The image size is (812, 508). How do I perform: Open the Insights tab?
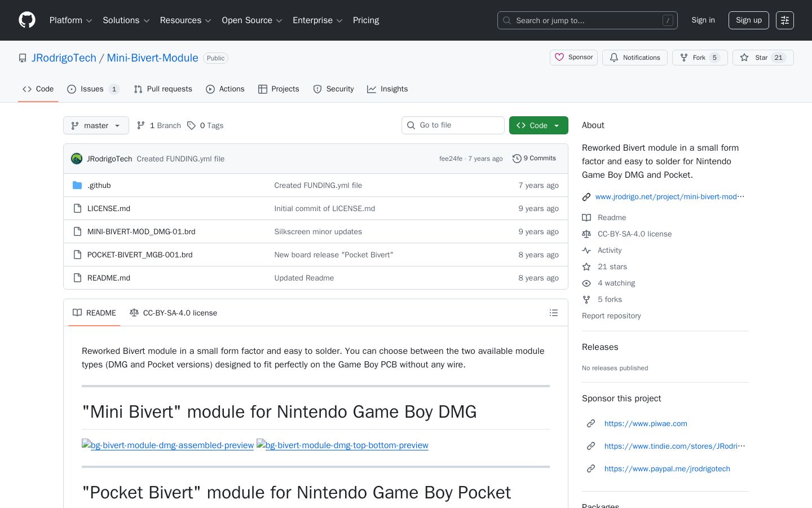pyautogui.click(x=387, y=89)
